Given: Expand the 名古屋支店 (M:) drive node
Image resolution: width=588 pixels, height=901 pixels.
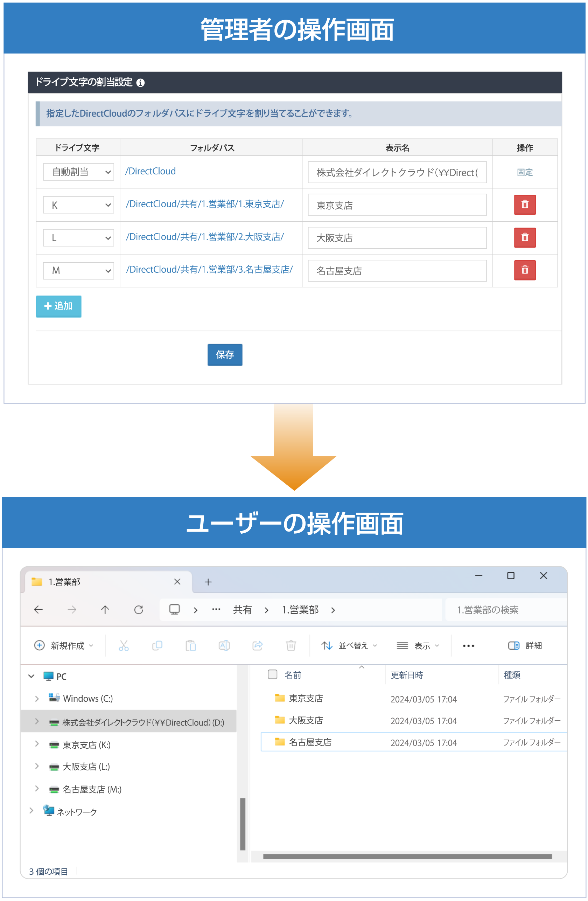Looking at the screenshot, I should (x=37, y=788).
